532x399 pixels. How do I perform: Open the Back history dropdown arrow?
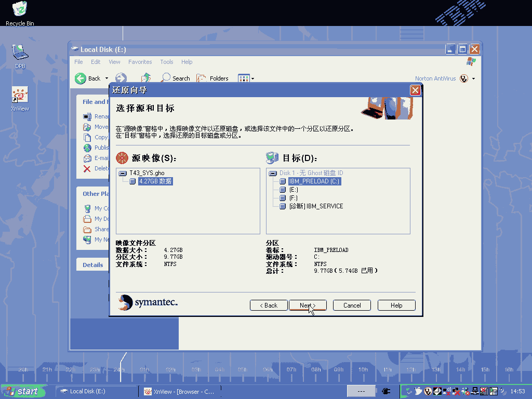(x=107, y=79)
